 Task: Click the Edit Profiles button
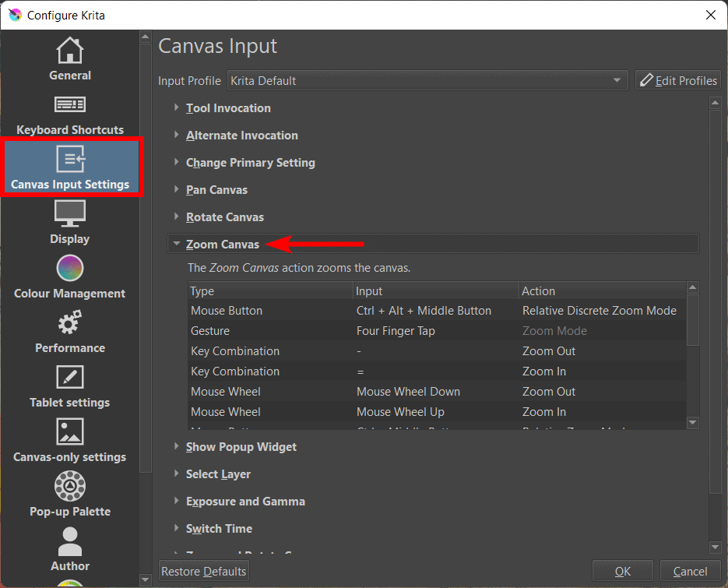pos(676,79)
